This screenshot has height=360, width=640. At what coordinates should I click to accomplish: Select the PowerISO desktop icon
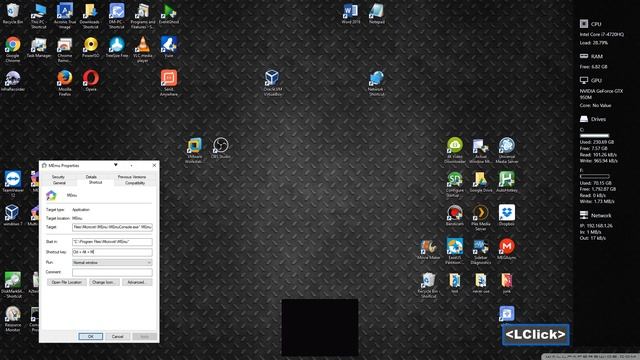pyautogui.click(x=91, y=44)
